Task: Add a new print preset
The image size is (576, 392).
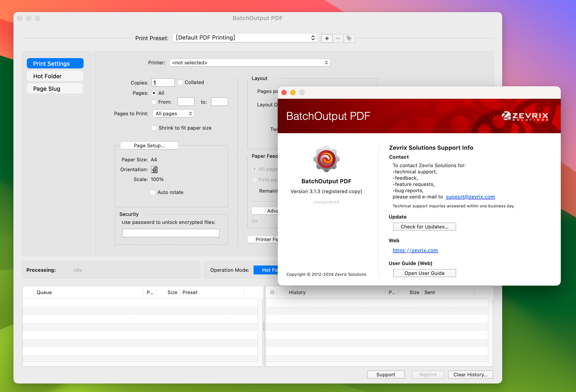Action: coord(327,38)
